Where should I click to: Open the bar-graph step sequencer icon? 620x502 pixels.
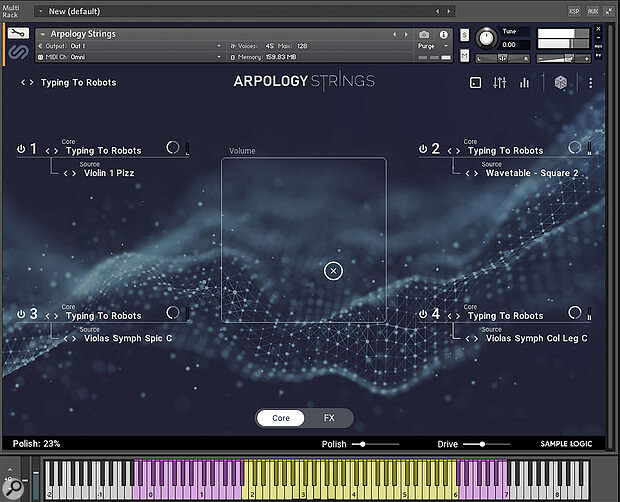click(524, 83)
